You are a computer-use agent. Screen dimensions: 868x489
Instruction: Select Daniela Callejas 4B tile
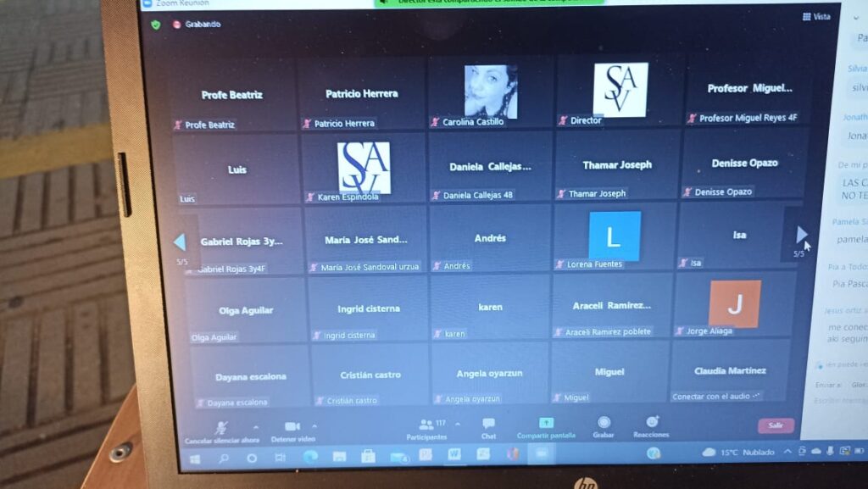pos(490,166)
